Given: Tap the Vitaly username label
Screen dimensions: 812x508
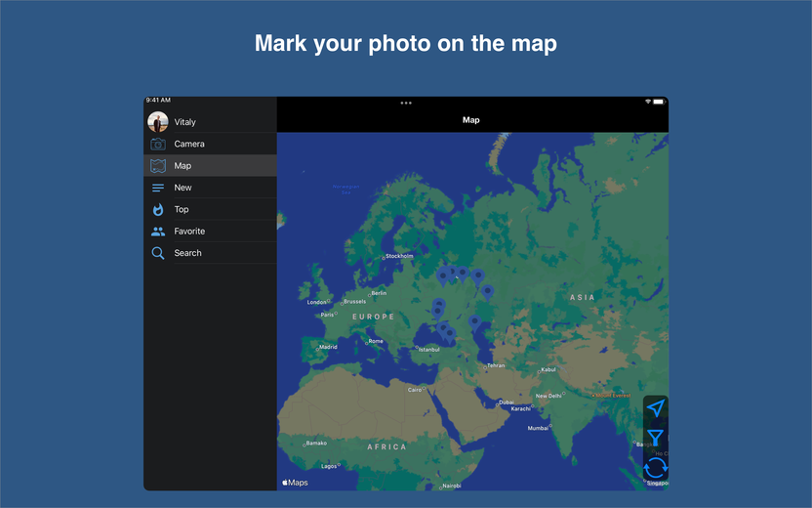Looking at the screenshot, I should 184,122.
